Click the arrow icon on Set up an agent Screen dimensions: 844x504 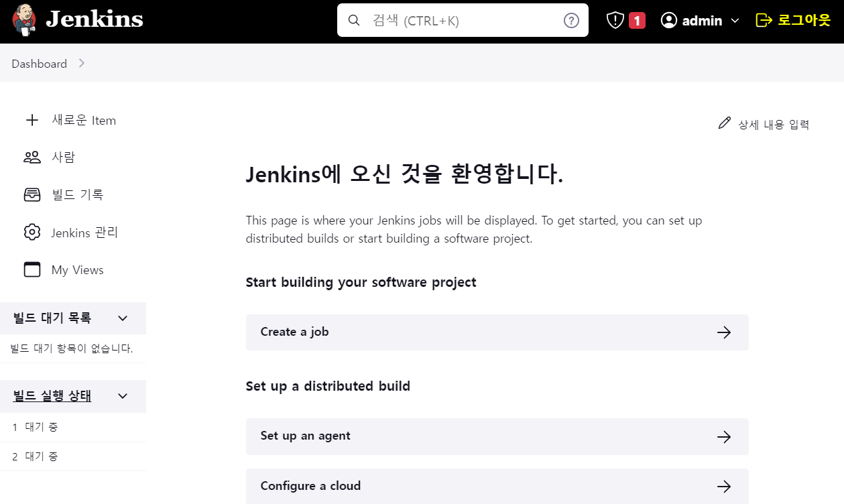pos(724,437)
